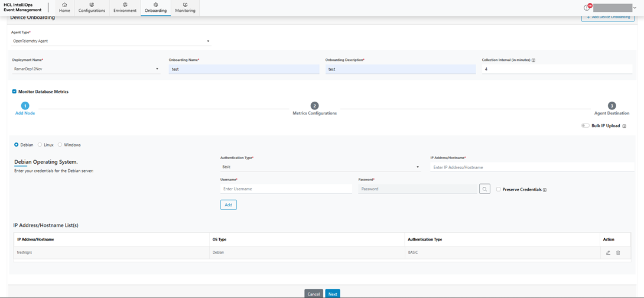
Task: Click the notification alert icon with badge
Action: 587,8
